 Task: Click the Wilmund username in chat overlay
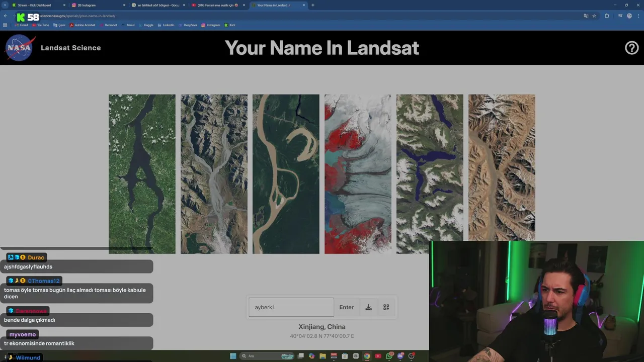(28, 357)
